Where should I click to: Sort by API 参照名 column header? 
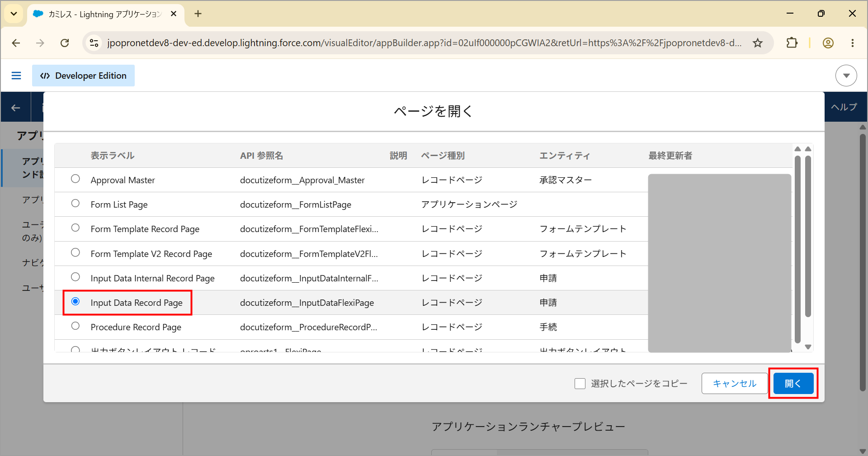point(261,156)
